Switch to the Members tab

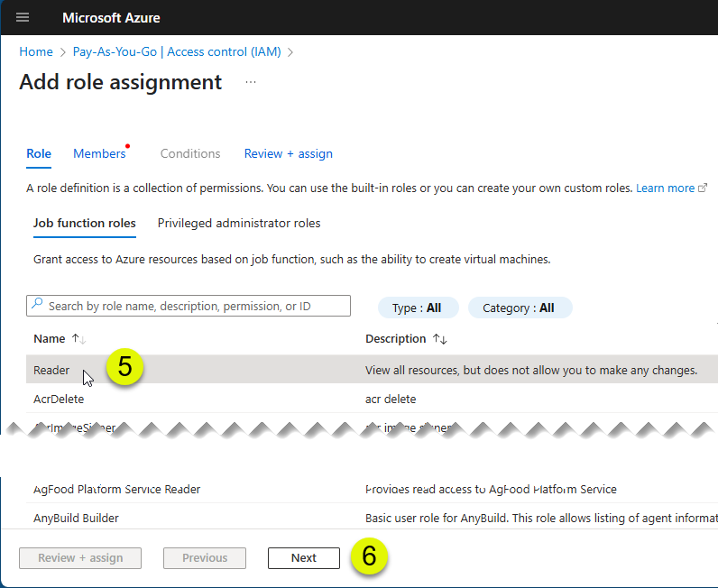[99, 154]
